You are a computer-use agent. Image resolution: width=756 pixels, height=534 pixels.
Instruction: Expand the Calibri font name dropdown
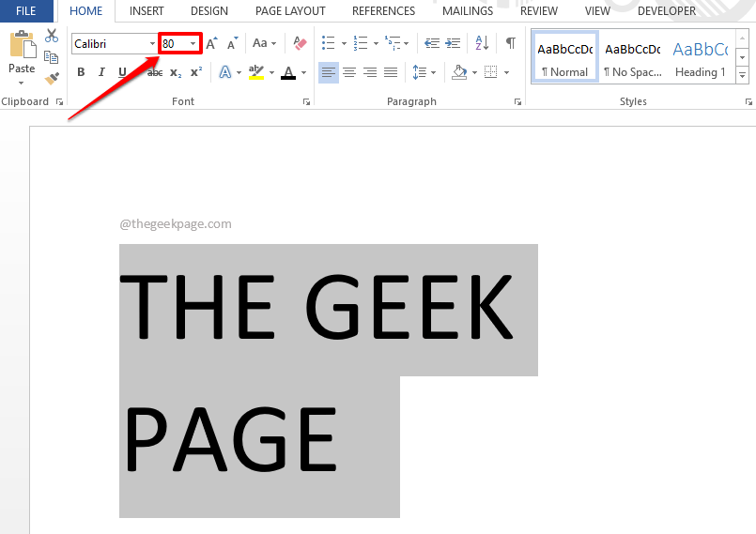[152, 44]
